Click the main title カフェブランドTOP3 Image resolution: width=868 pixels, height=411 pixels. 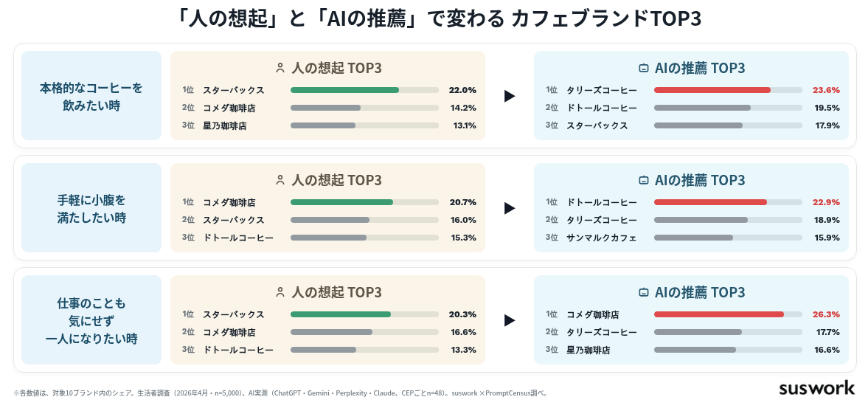pyautogui.click(x=607, y=19)
